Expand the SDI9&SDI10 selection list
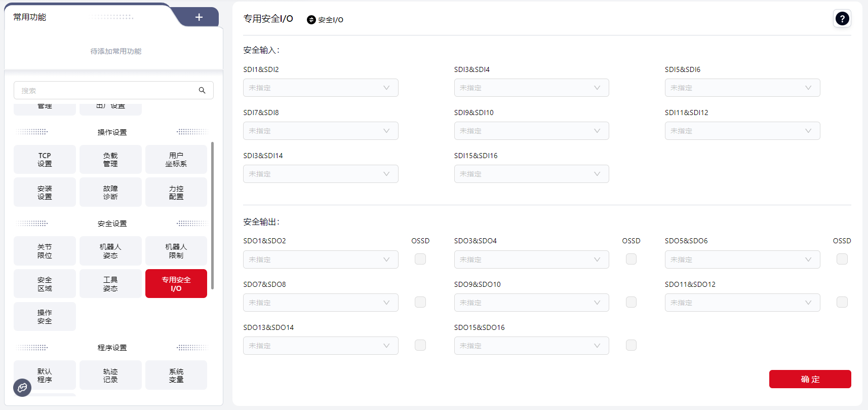 click(x=531, y=131)
